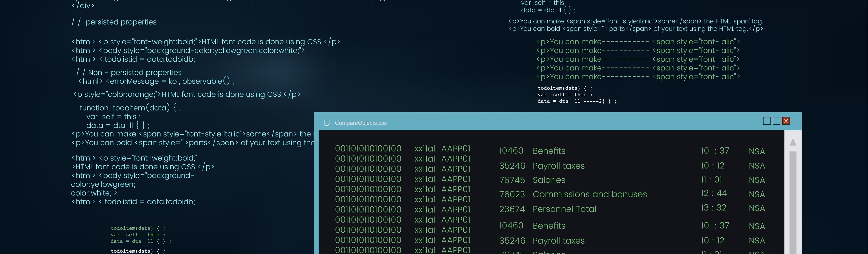Image resolution: width=868 pixels, height=254 pixels.
Task: Click the "// persisted properties" comment line
Action: point(114,22)
